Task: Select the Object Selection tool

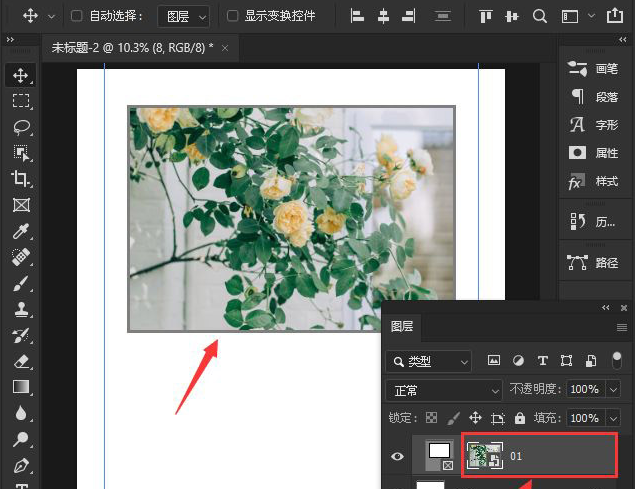Action: (x=21, y=153)
